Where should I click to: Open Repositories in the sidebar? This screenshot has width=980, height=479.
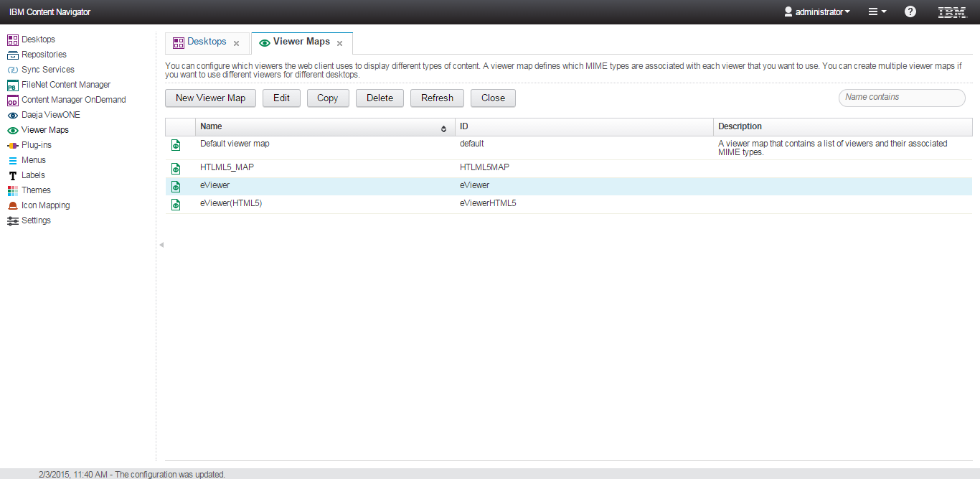44,55
